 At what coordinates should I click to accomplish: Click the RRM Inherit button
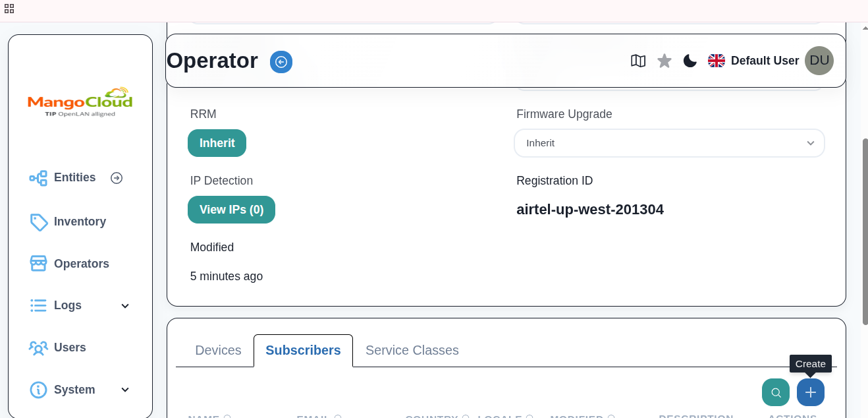(x=217, y=143)
